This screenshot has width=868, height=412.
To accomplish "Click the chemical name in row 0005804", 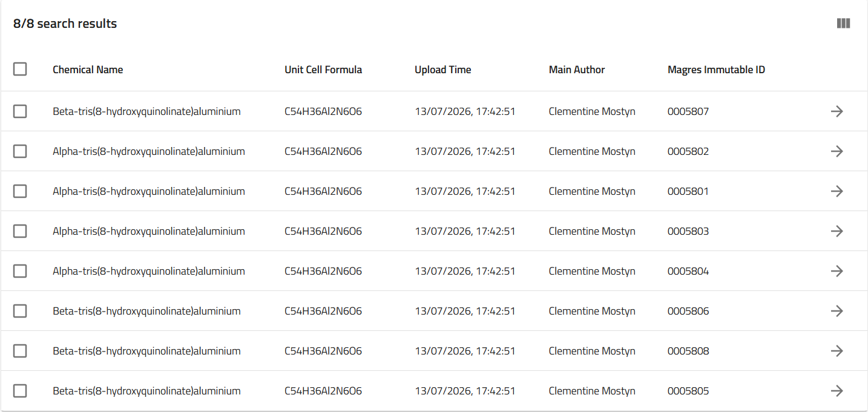I will tap(149, 271).
